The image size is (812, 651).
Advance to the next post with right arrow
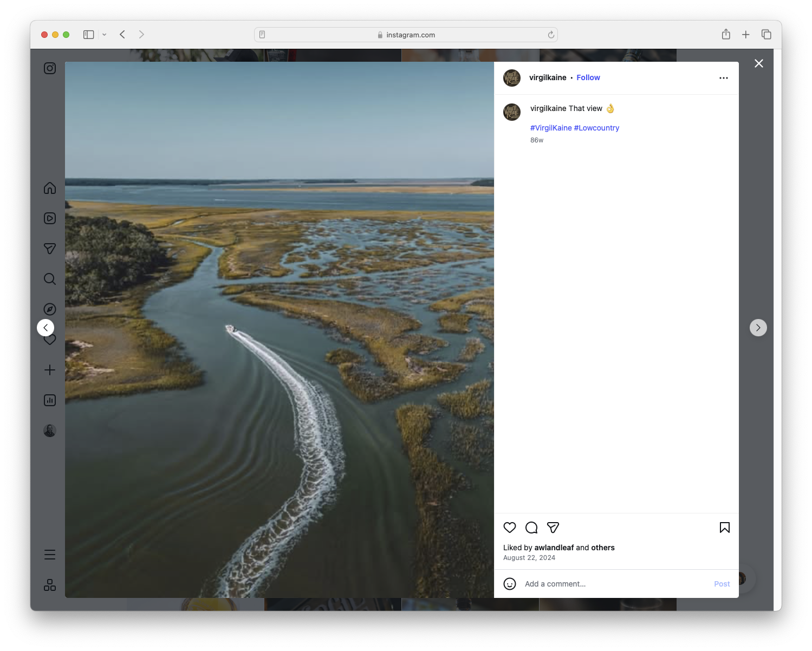click(758, 327)
